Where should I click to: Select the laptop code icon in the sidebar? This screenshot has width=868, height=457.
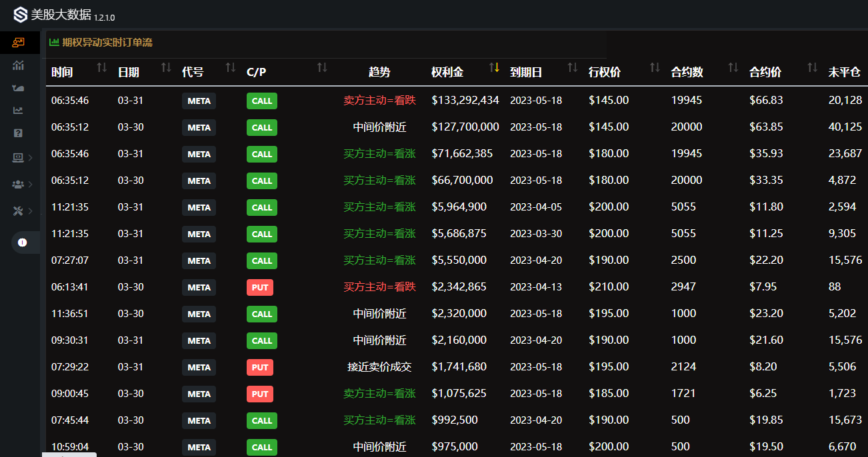(x=18, y=157)
